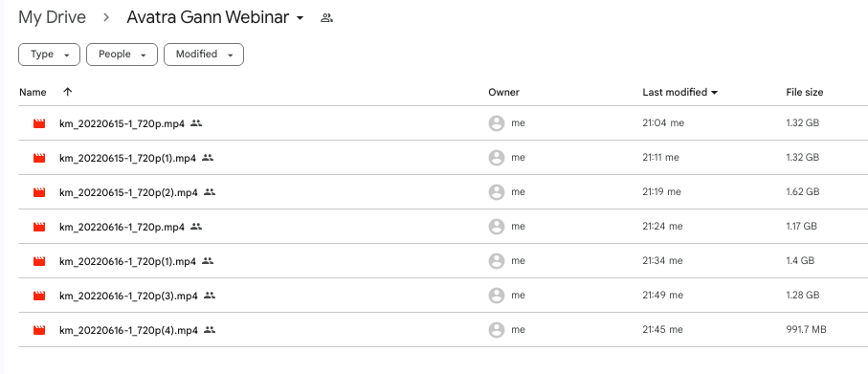Click video file icon for km_20220615-1_720p.mp4
The image size is (868, 374).
pos(38,123)
